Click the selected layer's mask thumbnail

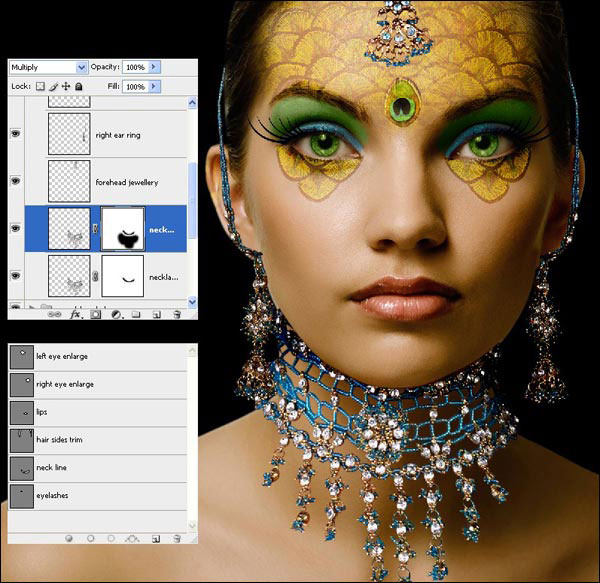click(123, 229)
